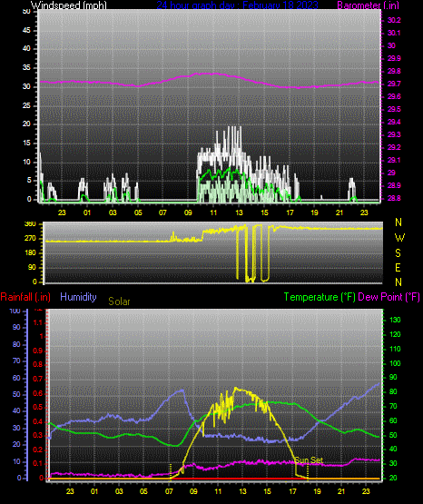Click the 'Barometer (.in)' axis label
The width and height of the screenshot is (423, 504).
[x=368, y=5]
